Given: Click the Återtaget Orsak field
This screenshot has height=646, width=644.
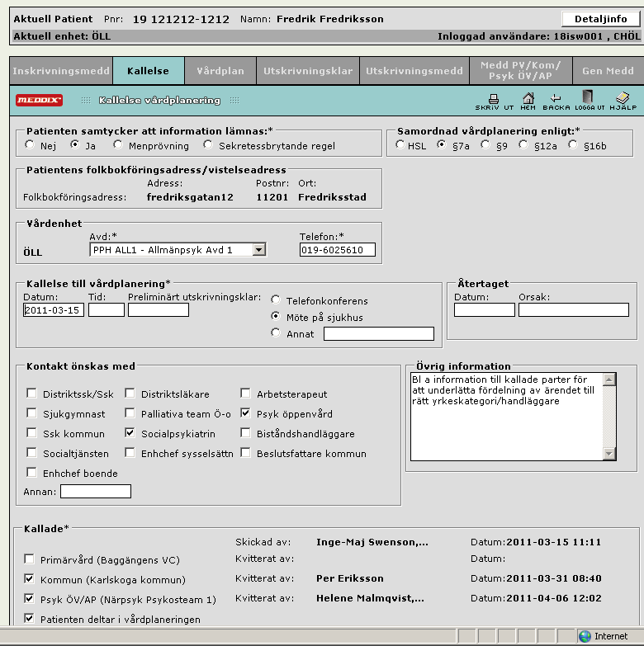Looking at the screenshot, I should tap(574, 310).
